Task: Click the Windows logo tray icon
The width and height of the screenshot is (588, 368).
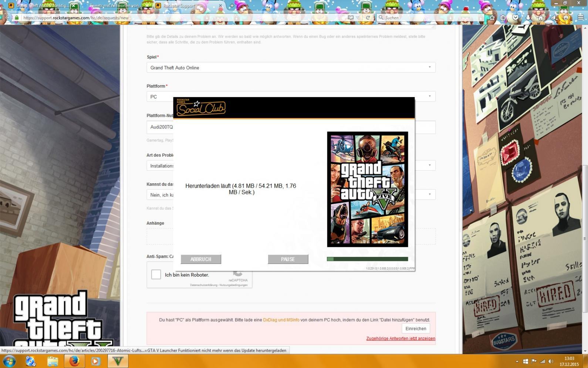Action: pos(526,361)
